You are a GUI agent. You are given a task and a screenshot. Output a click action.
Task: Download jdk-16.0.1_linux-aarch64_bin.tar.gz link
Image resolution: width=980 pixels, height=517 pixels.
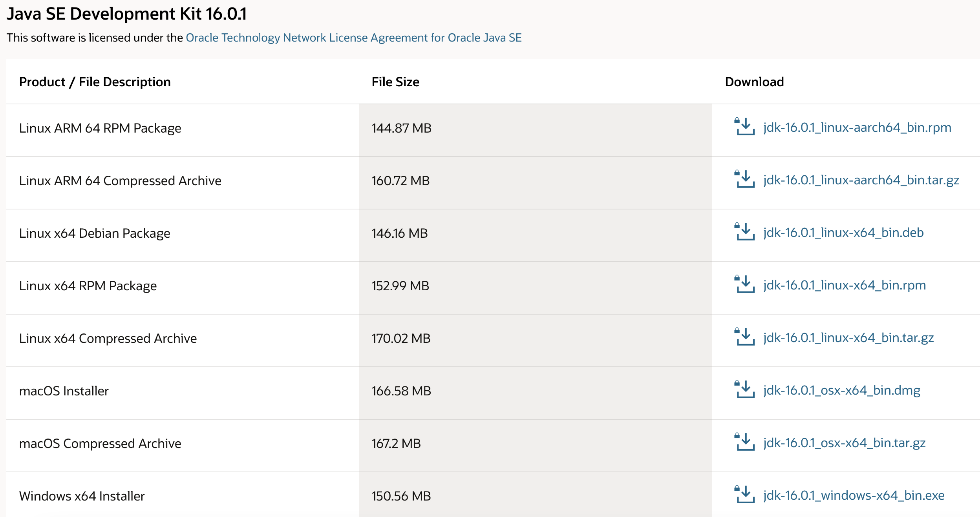pyautogui.click(x=861, y=180)
